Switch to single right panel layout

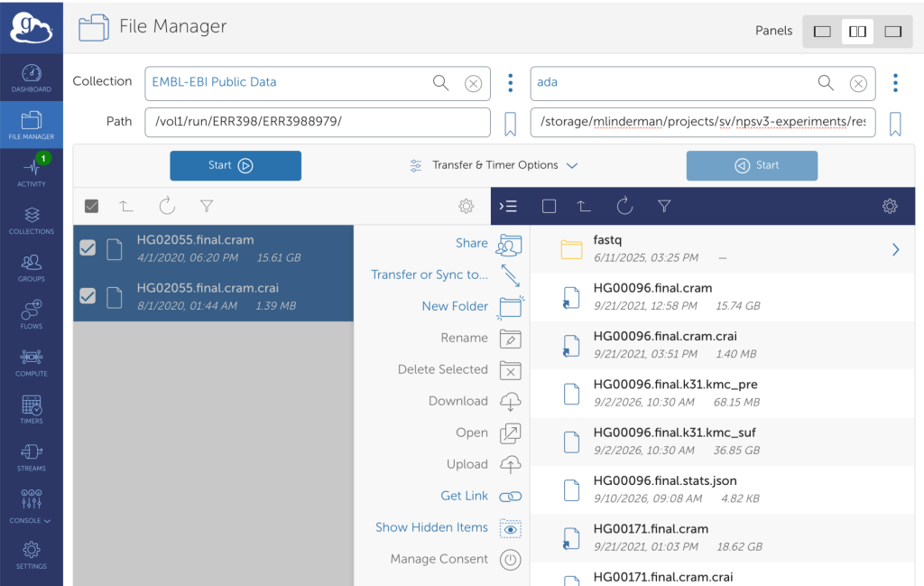pyautogui.click(x=892, y=32)
